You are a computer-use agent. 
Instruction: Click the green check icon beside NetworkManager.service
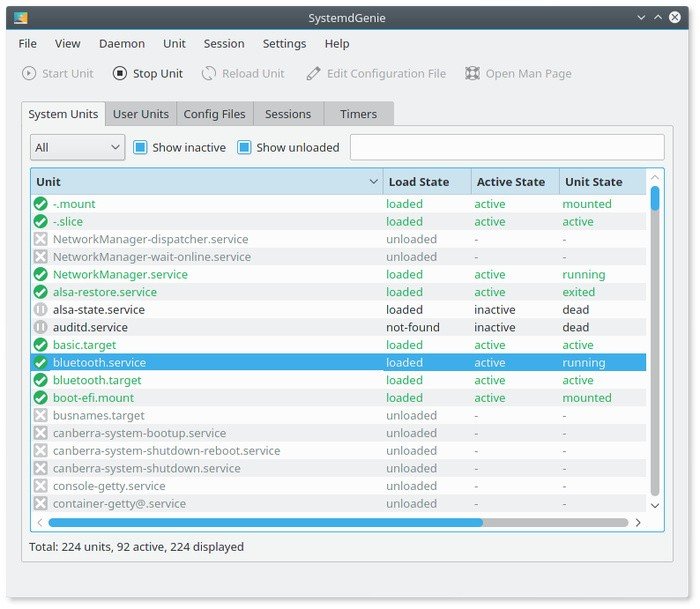coord(41,274)
